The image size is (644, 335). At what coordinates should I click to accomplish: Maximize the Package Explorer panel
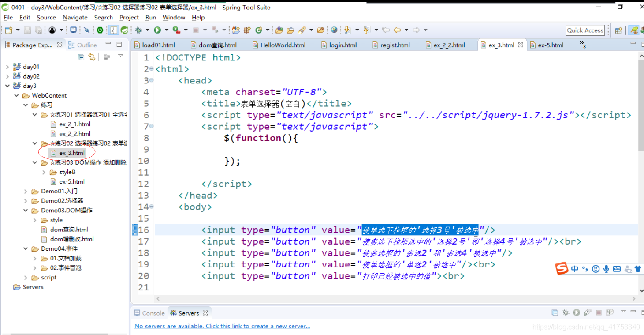pos(119,45)
